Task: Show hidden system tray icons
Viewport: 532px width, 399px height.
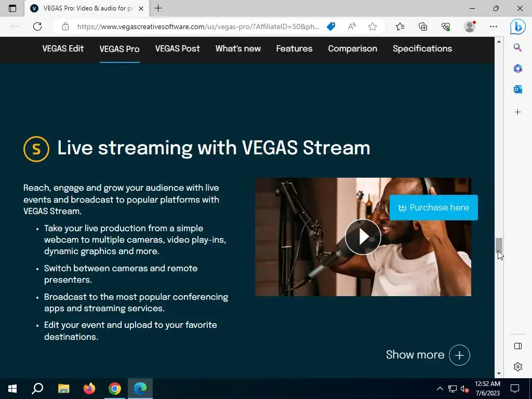Action: (440, 389)
